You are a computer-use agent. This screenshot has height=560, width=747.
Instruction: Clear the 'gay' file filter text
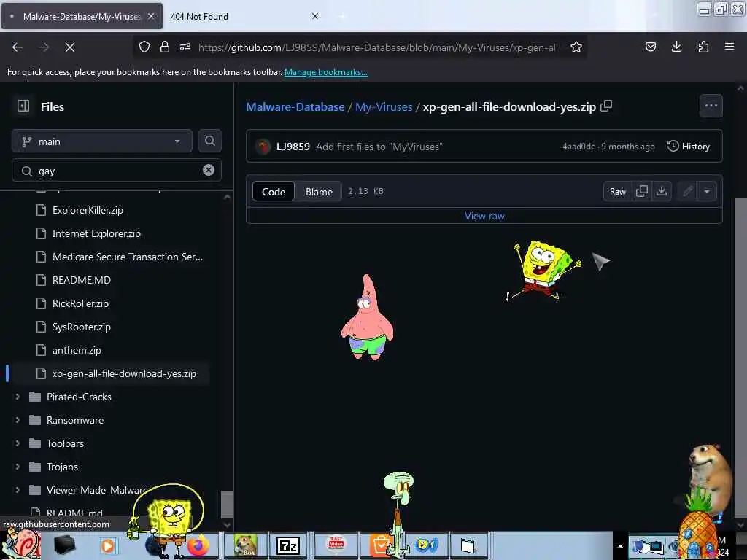(208, 170)
